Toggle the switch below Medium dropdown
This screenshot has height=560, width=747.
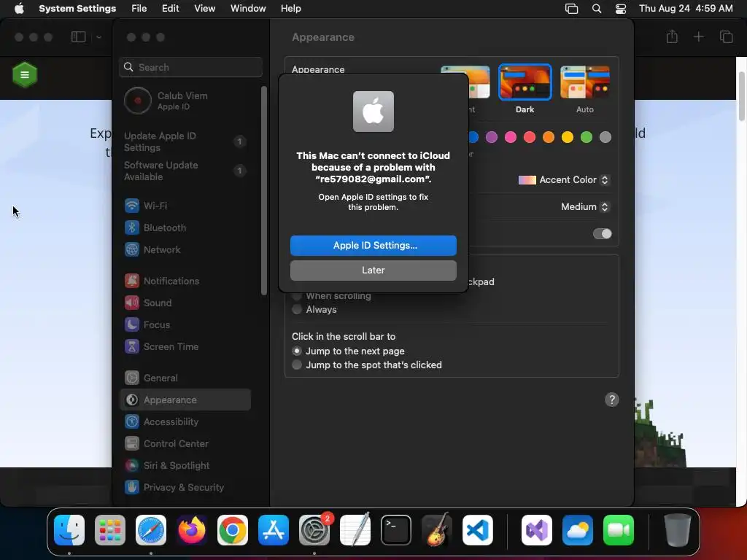[602, 234]
